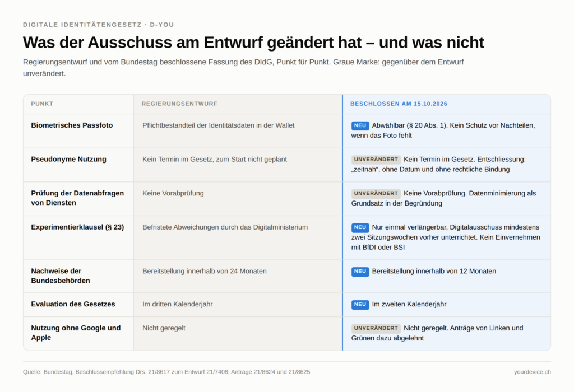
Task: Click the REGIERUNGSENTWURF column header
Action: 179,104
